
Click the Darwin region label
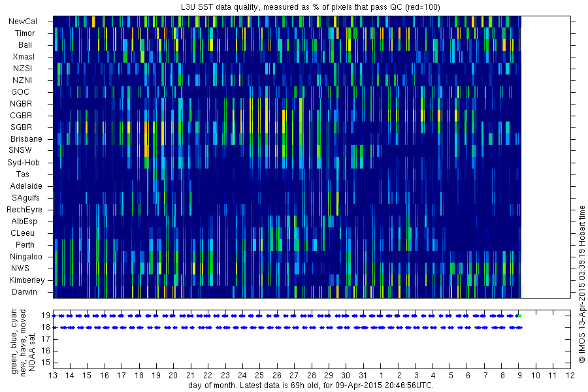click(24, 292)
